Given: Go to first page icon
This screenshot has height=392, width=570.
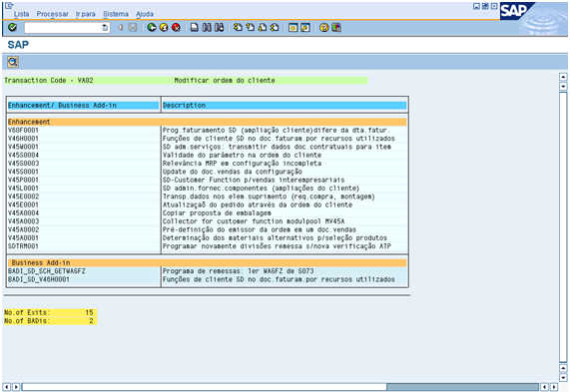Looking at the screenshot, I should tap(238, 28).
